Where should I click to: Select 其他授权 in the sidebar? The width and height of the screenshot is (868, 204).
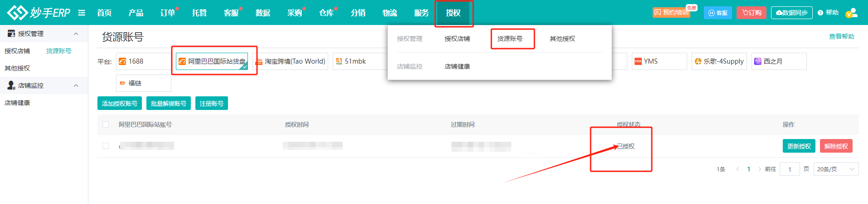point(17,68)
